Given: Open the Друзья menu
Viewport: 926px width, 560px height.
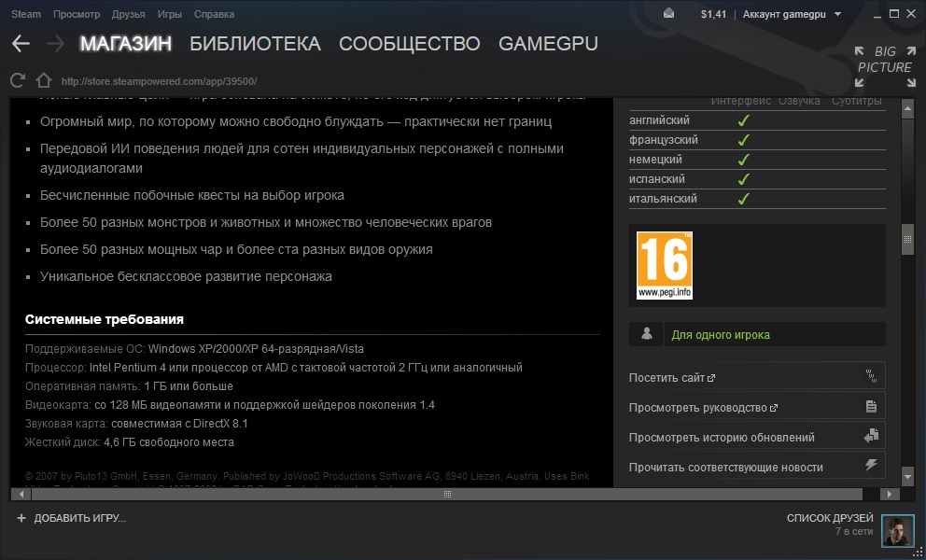Looking at the screenshot, I should click(128, 14).
